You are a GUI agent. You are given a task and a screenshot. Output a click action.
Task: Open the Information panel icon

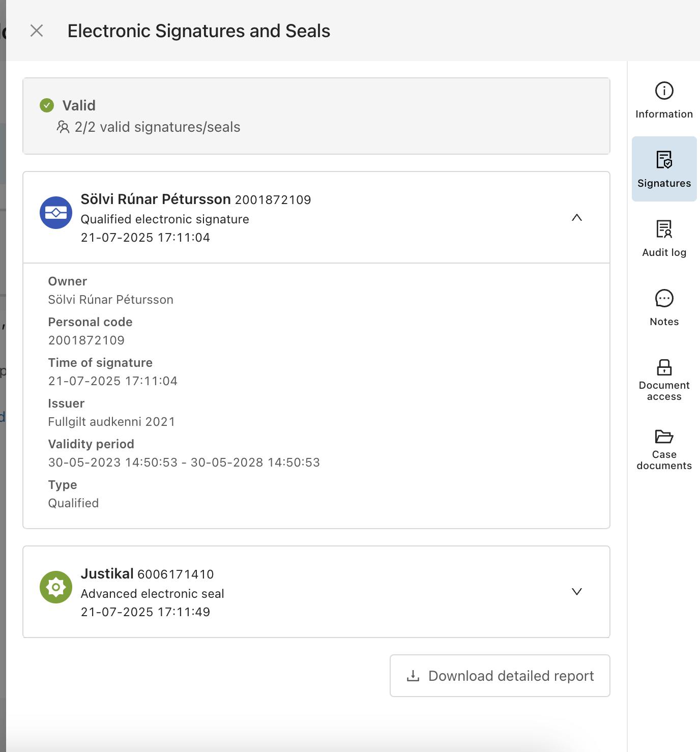[x=664, y=91]
